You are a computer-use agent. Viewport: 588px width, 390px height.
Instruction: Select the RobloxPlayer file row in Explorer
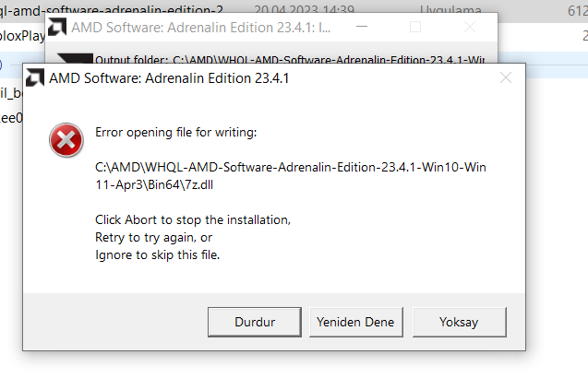point(23,37)
